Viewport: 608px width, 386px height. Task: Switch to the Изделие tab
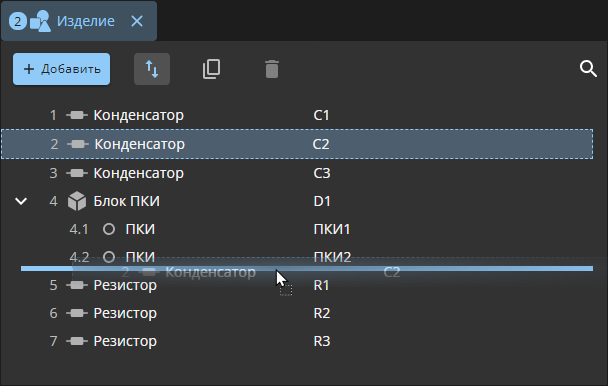(79, 21)
